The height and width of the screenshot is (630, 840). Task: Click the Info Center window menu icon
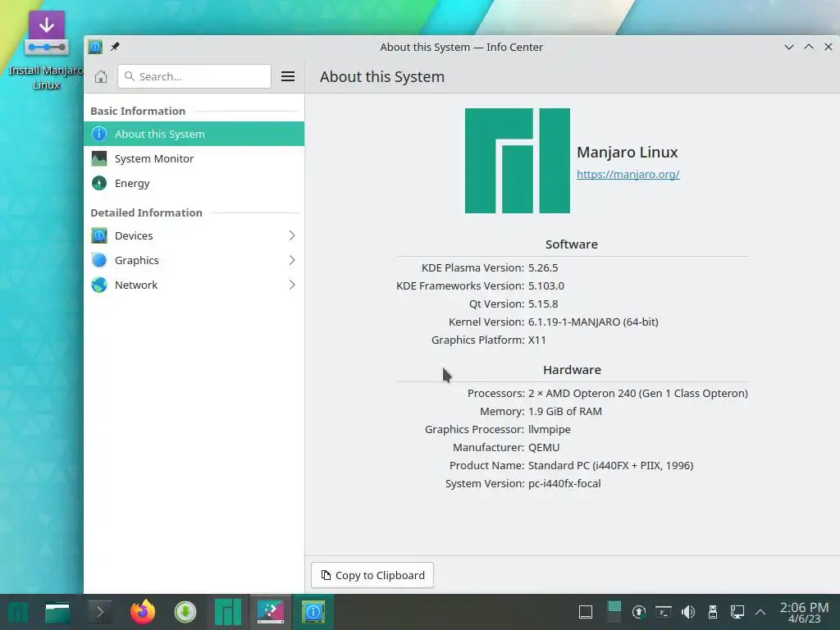click(x=95, y=47)
